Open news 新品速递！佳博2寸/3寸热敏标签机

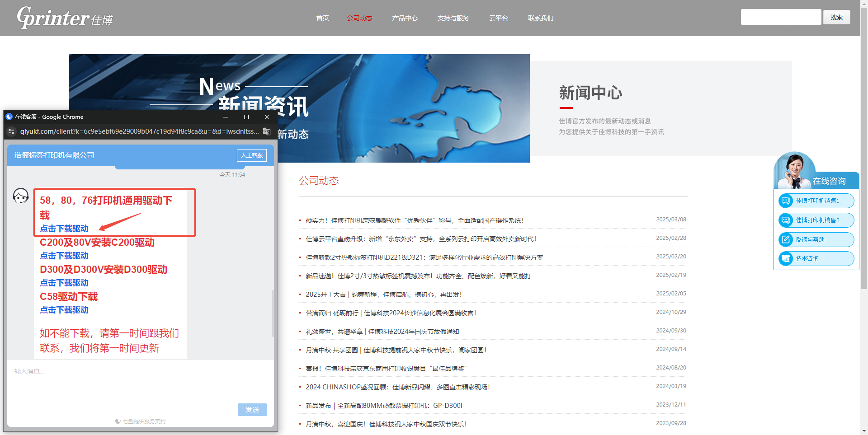pos(419,276)
